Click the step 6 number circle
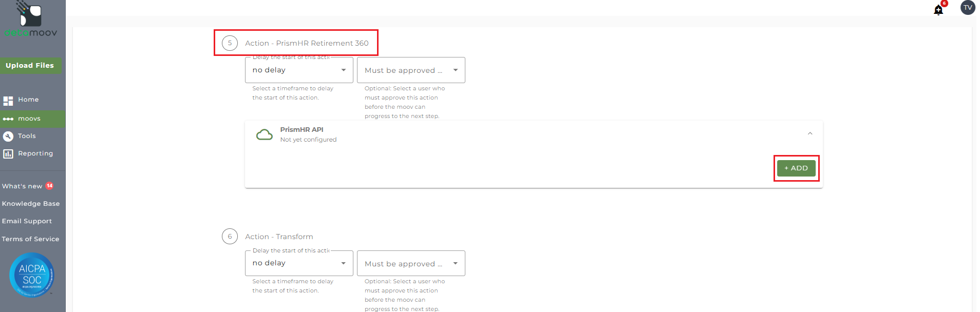The image size is (980, 312). (x=230, y=237)
